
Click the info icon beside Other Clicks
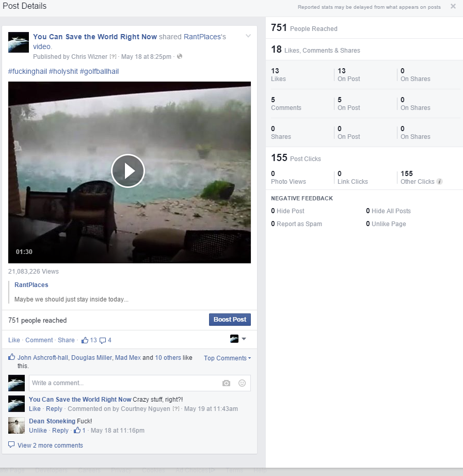[x=439, y=182]
